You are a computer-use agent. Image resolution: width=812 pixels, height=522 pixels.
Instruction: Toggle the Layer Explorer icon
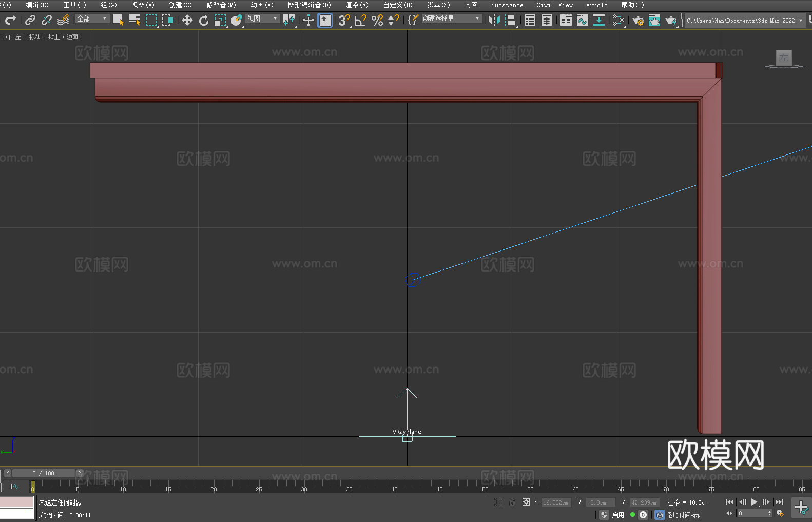(547, 20)
